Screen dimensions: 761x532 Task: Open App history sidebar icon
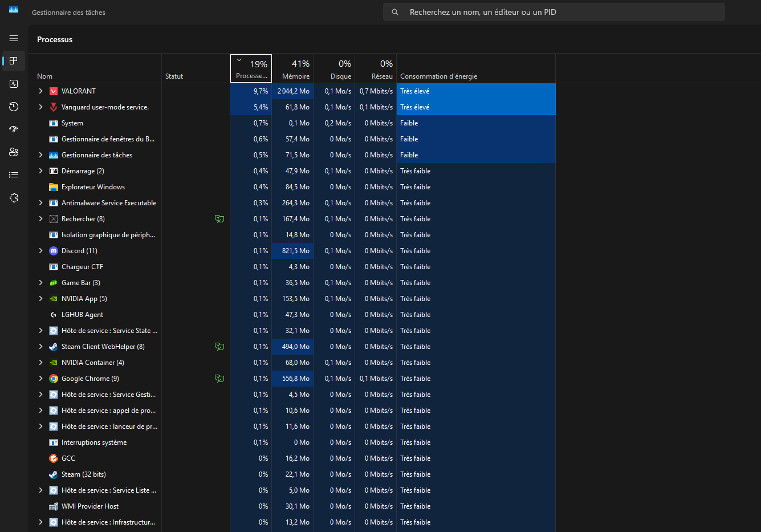(14, 107)
